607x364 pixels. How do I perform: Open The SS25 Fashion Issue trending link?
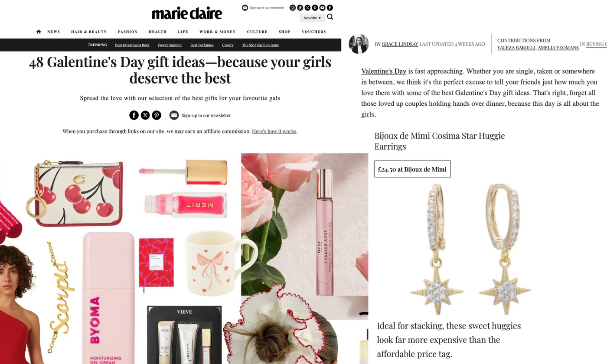click(260, 45)
